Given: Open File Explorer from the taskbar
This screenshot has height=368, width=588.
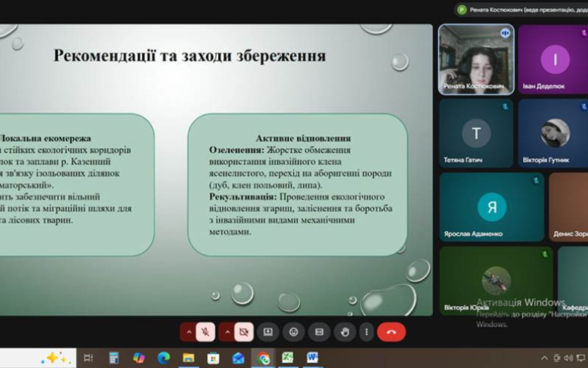Looking at the screenshot, I should click(189, 358).
